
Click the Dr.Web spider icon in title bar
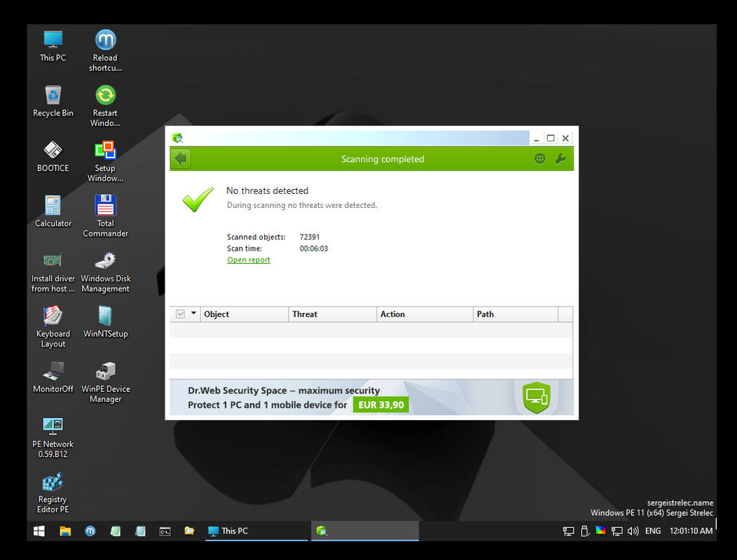coord(178,138)
